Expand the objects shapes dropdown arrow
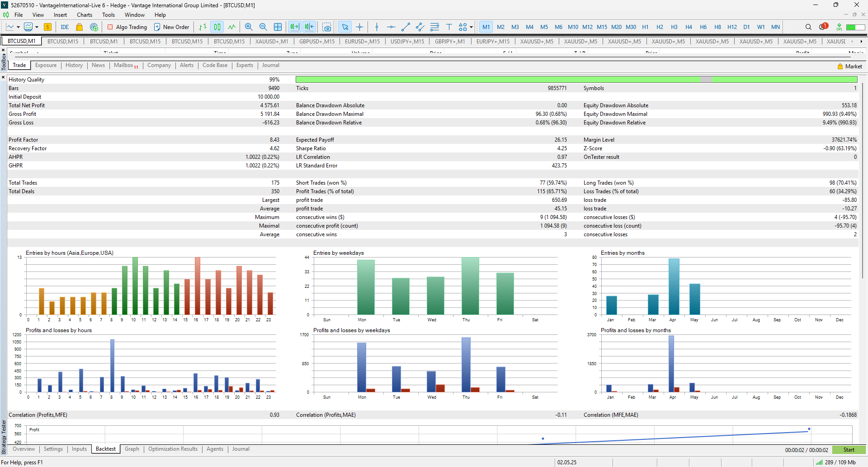Image resolution: width=868 pixels, height=467 pixels. pos(471,27)
